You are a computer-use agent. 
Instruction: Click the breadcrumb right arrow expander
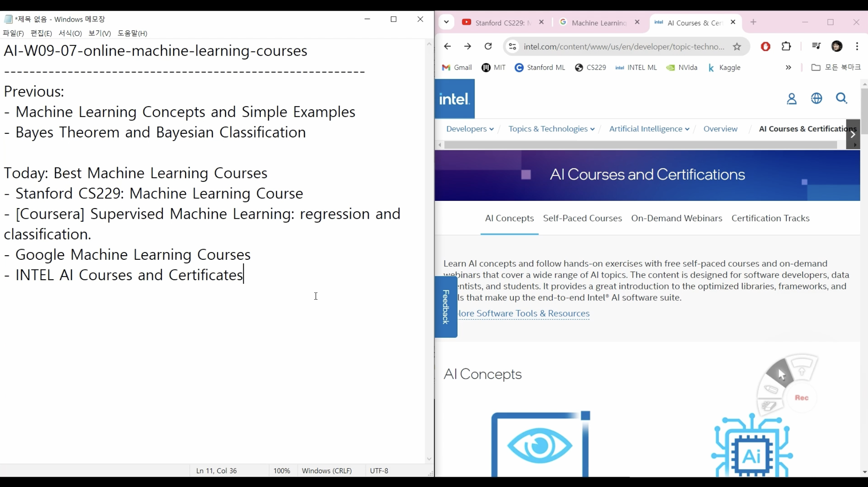point(853,134)
